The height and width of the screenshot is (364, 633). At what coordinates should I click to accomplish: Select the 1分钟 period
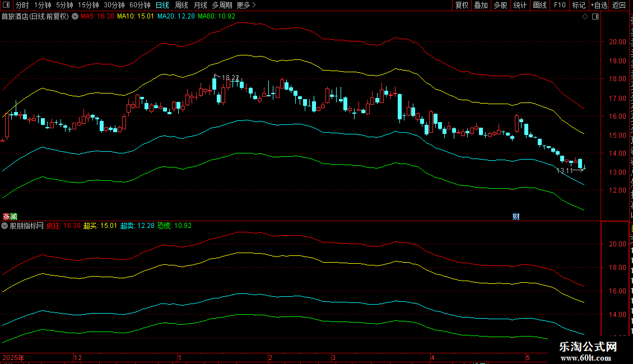pos(43,5)
